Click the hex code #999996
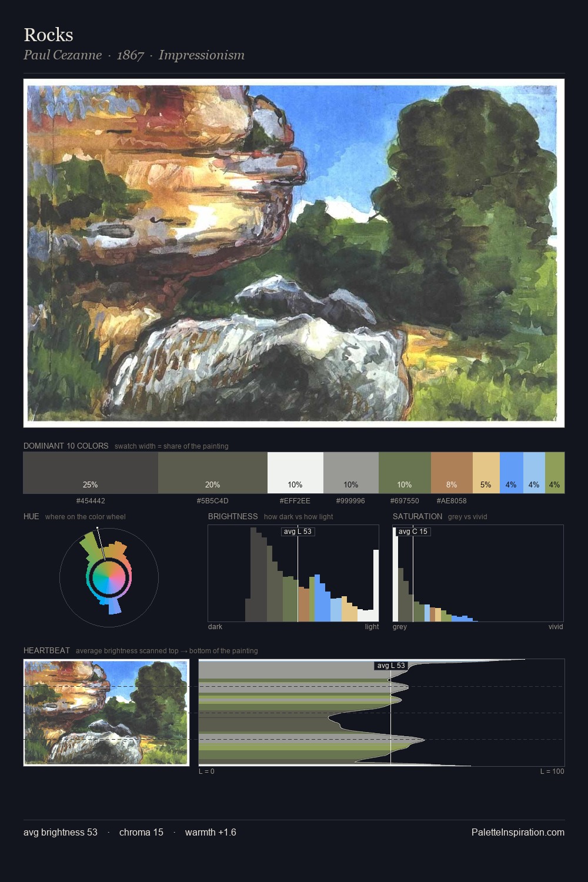The width and height of the screenshot is (588, 882). [351, 501]
